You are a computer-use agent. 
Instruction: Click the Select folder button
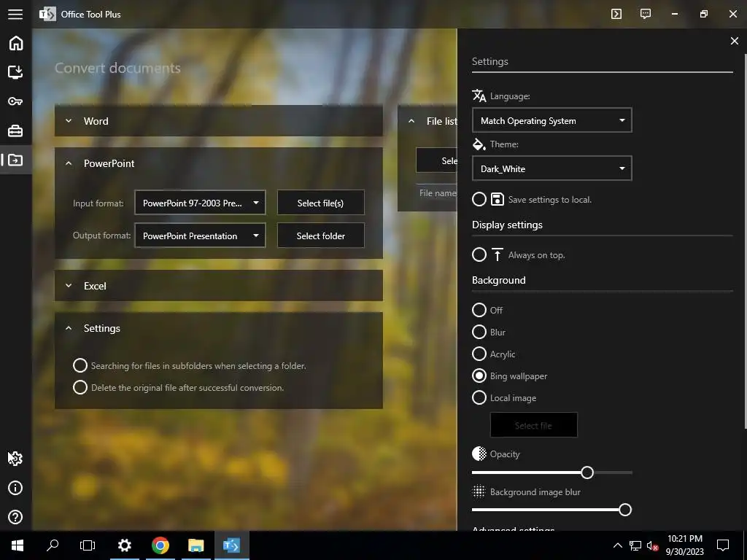[x=321, y=236]
